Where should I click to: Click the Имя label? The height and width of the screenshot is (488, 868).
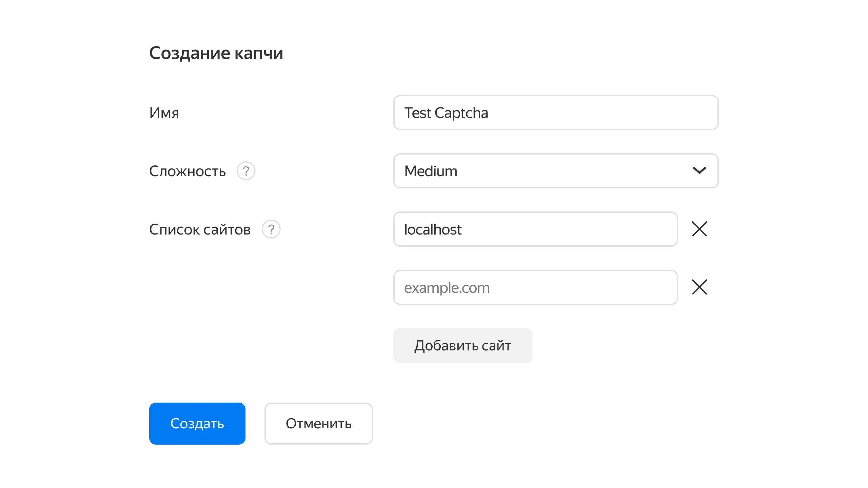[x=164, y=113]
